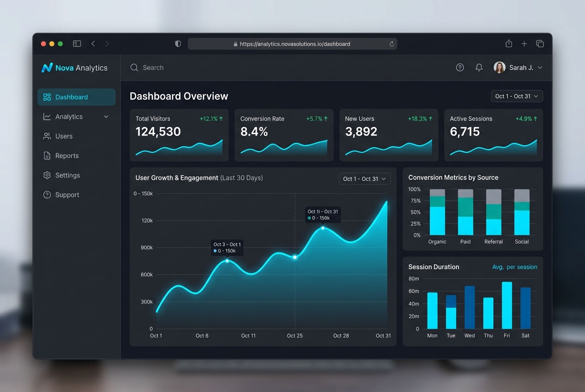Click the Paid stacked bar
The image size is (585, 392).
466,212
